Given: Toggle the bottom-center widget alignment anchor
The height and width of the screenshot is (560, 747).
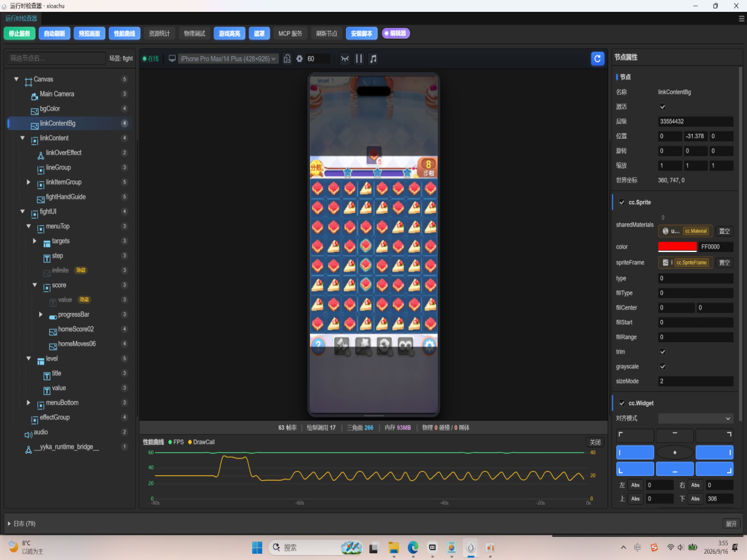Looking at the screenshot, I should point(675,469).
